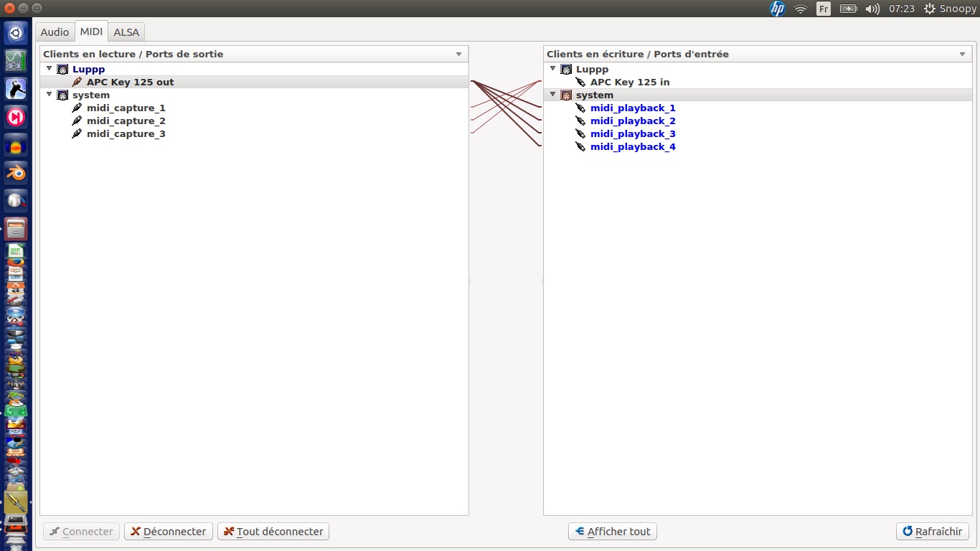
Task: Collapse the Luppp client in input ports
Action: pos(552,69)
